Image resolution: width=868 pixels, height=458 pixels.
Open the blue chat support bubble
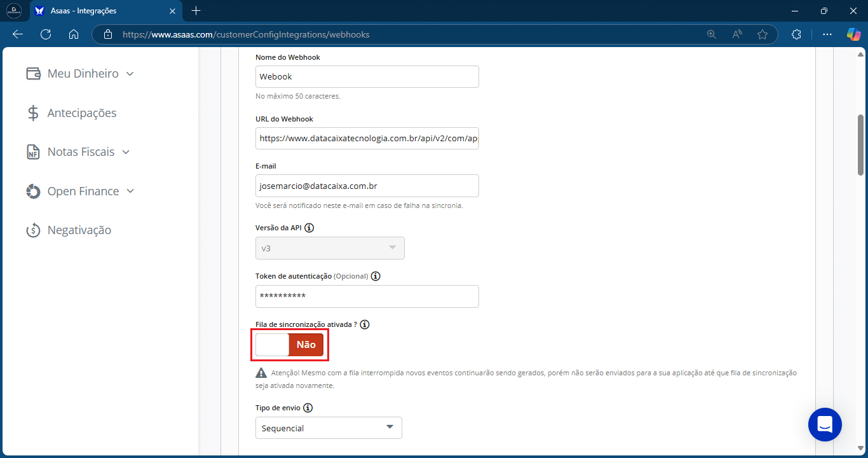pyautogui.click(x=825, y=424)
